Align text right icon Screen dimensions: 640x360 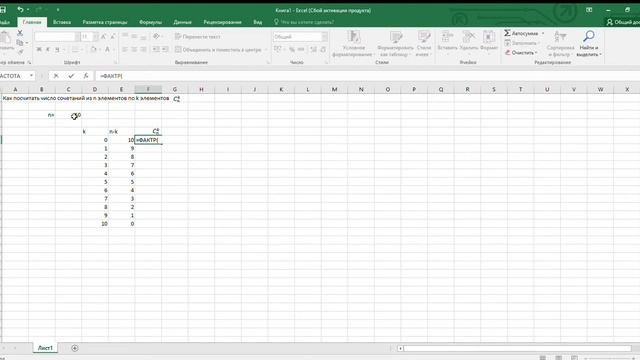[x=143, y=49]
